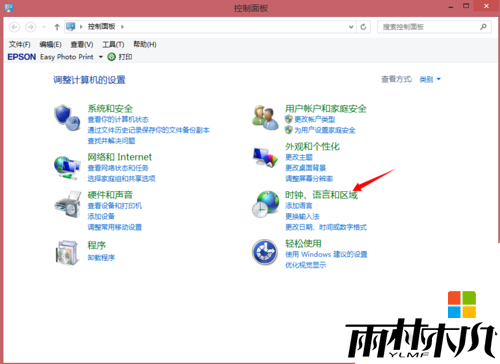
Task: Open the 硬件和声音 category link
Action: click(x=110, y=195)
